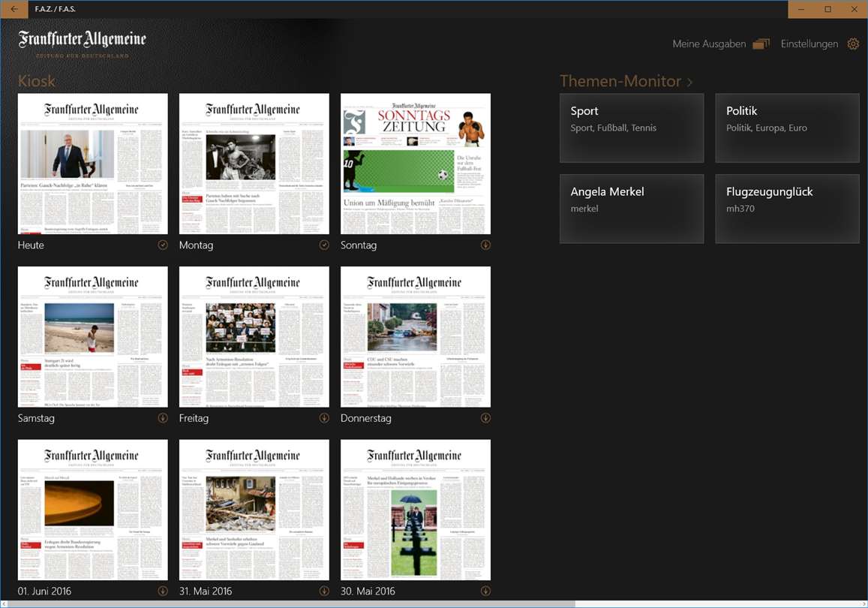Click the Meine Ausgaben text link
868x608 pixels.
pos(708,44)
